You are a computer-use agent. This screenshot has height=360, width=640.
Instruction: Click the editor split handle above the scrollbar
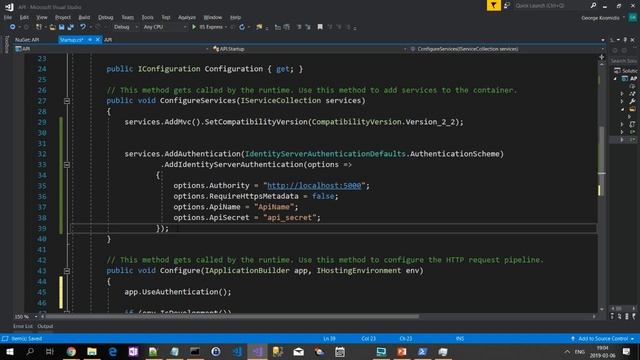pos(602,57)
